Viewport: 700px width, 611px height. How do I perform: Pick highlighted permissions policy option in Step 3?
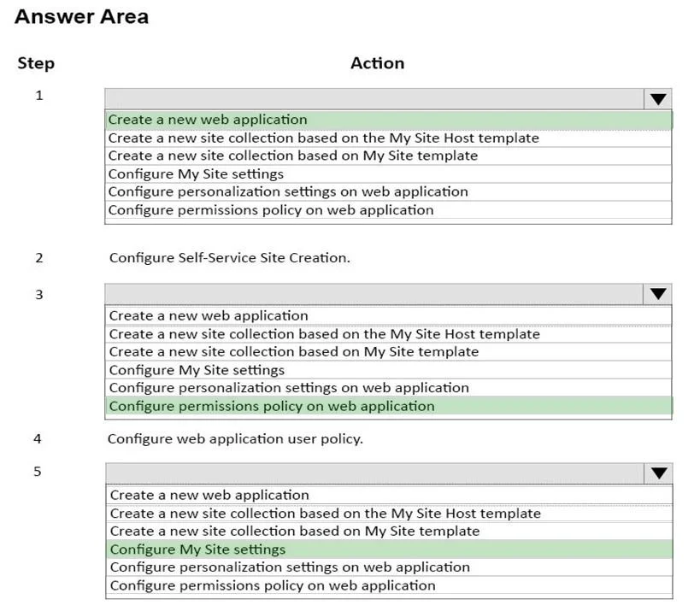point(388,406)
